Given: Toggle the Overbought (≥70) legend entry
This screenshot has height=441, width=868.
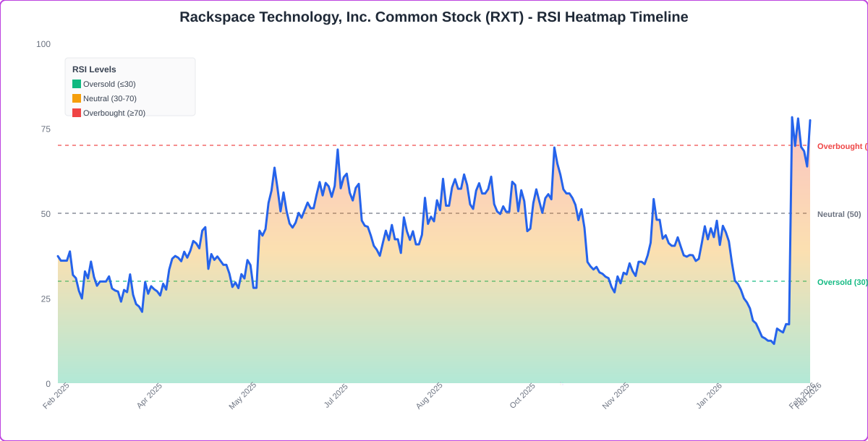Looking at the screenshot, I should [114, 113].
